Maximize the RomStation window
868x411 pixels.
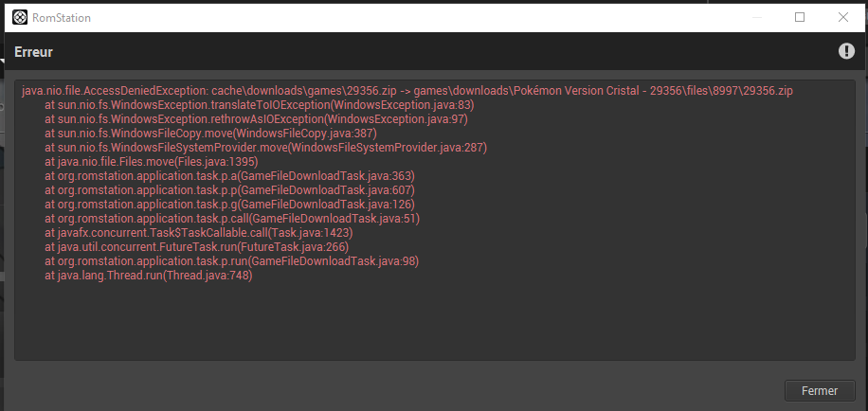coord(800,18)
